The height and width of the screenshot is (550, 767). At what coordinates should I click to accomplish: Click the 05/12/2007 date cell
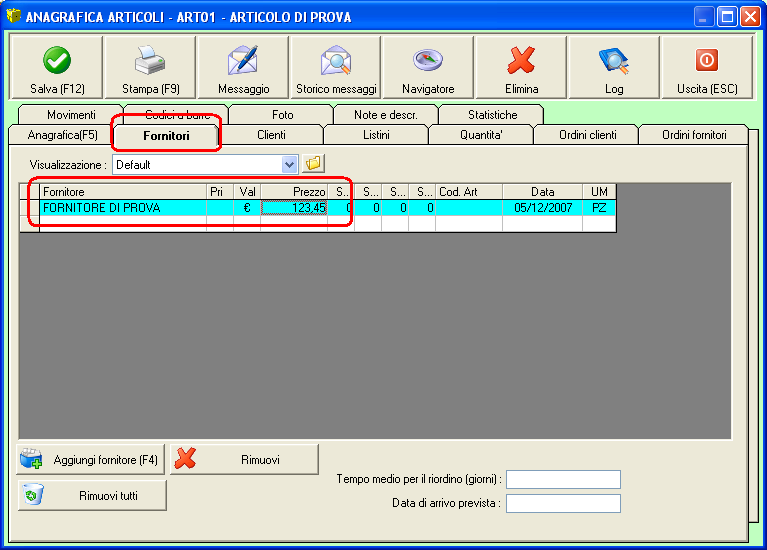tap(542, 207)
